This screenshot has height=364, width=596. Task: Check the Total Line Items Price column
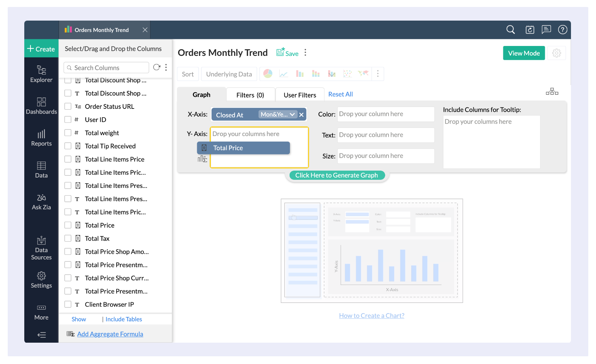coord(68,159)
